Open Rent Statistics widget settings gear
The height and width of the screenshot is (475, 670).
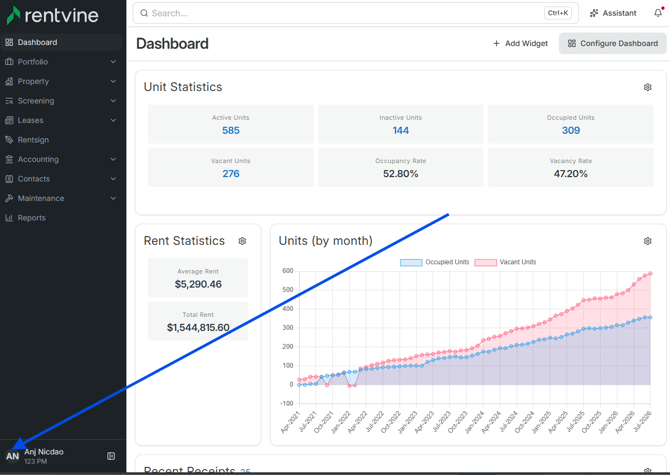[242, 241]
